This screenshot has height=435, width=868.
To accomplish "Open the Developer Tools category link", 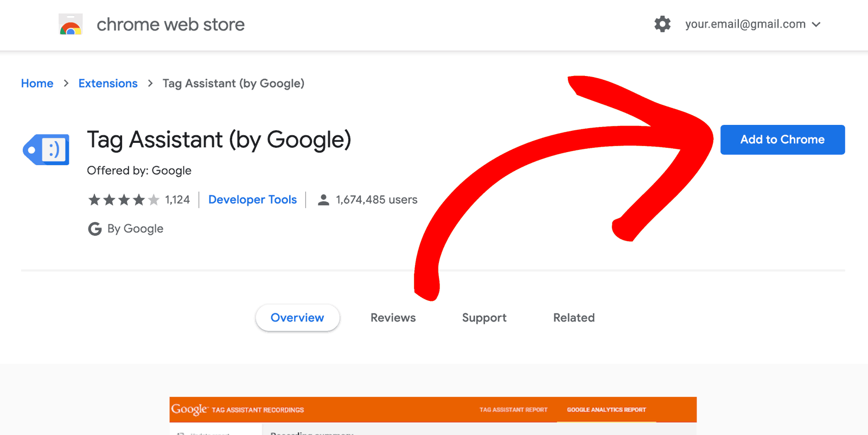I will tap(253, 199).
